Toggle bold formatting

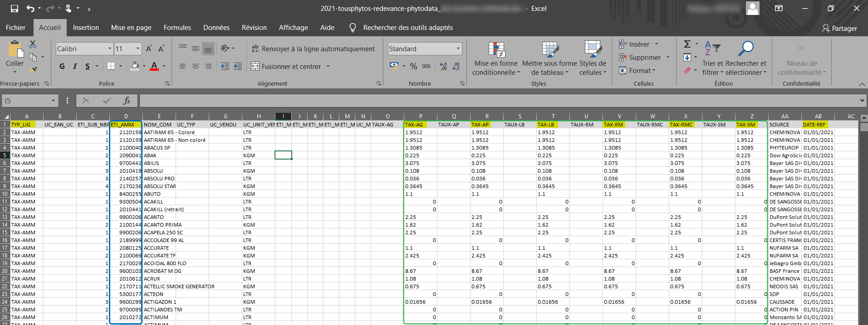point(62,66)
